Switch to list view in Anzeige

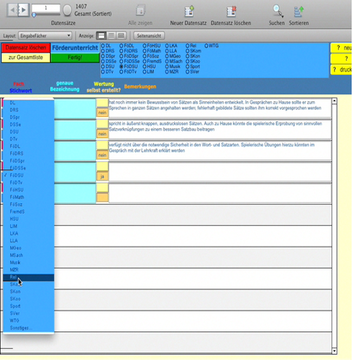111,35
